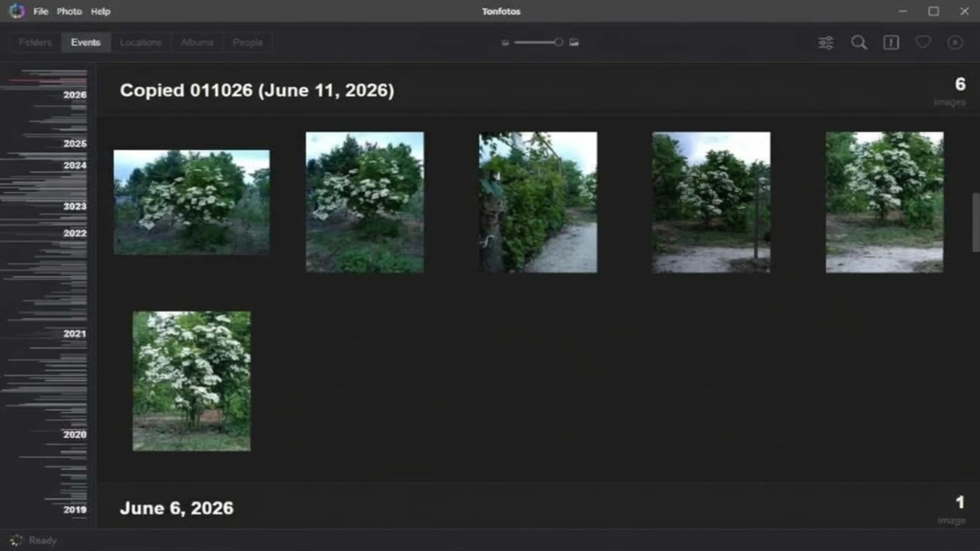Open the bottom row flowering tree photo
The width and height of the screenshot is (980, 551).
[191, 381]
